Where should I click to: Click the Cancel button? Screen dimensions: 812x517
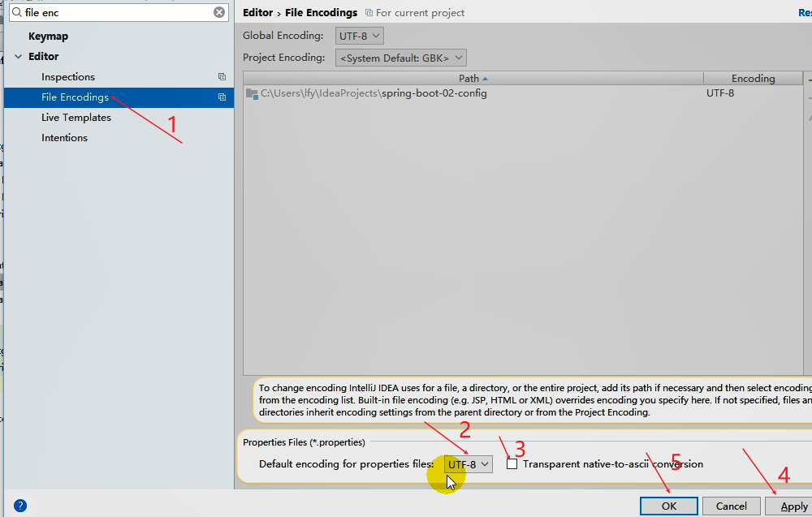point(732,506)
